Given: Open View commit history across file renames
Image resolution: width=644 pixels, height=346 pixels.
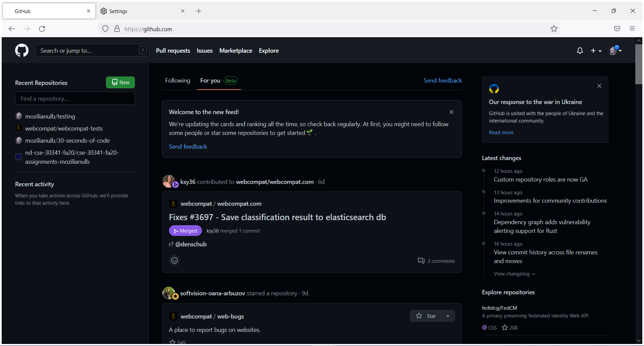Looking at the screenshot, I should [546, 257].
